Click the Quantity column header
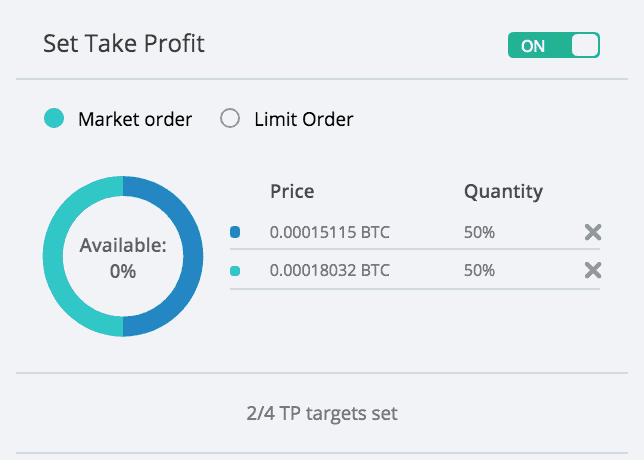 [x=504, y=192]
